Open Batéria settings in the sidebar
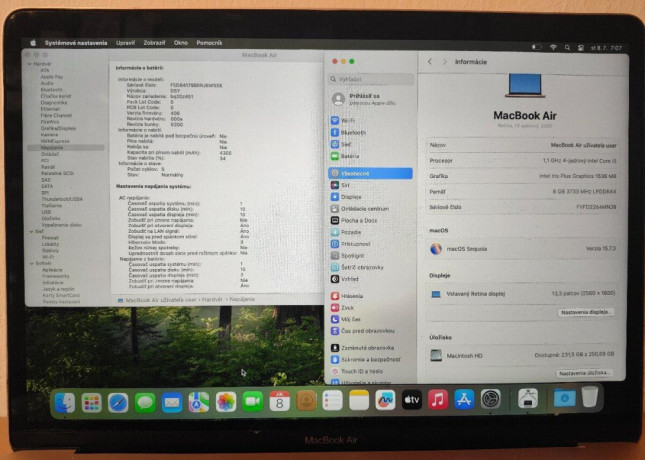Screen dimensions: 645x460 (345, 156)
